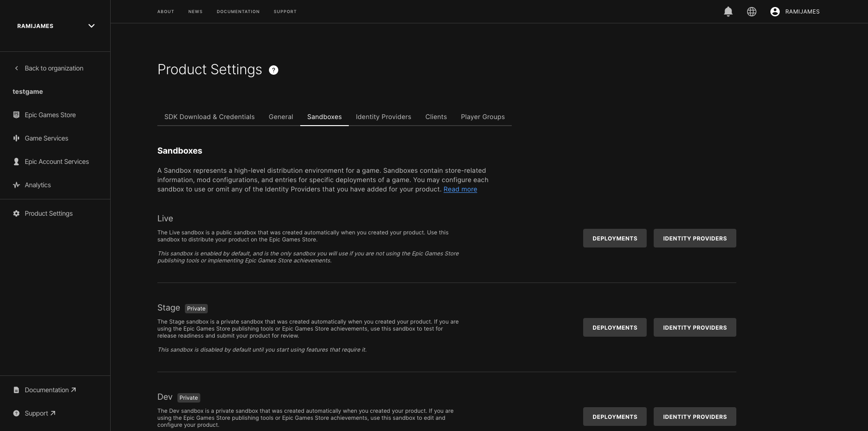The width and height of the screenshot is (868, 431).
Task: Select the Sandboxes tab
Action: [x=325, y=117]
